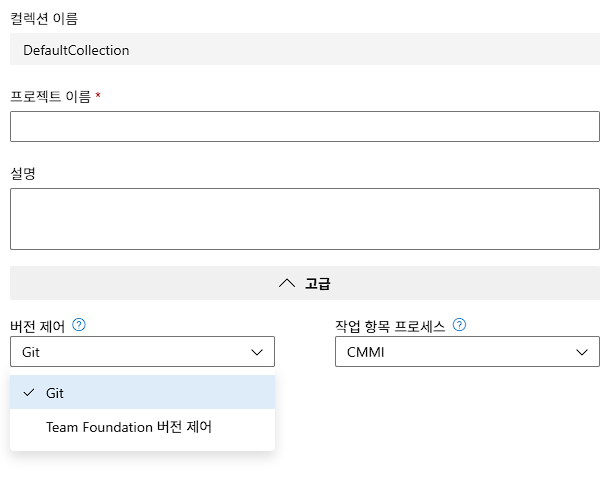Click the 프로젝트 이름 label
Viewport: 615px width, 480px height.
50,96
